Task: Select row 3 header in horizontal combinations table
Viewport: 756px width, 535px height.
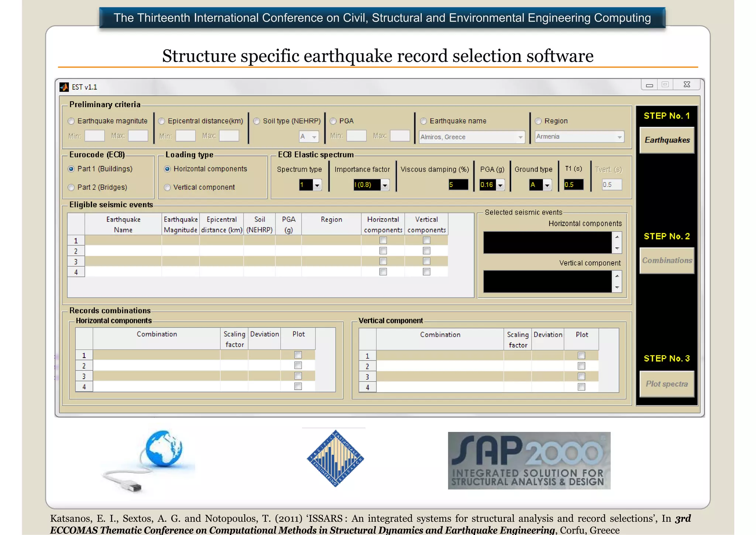Action: pos(84,376)
